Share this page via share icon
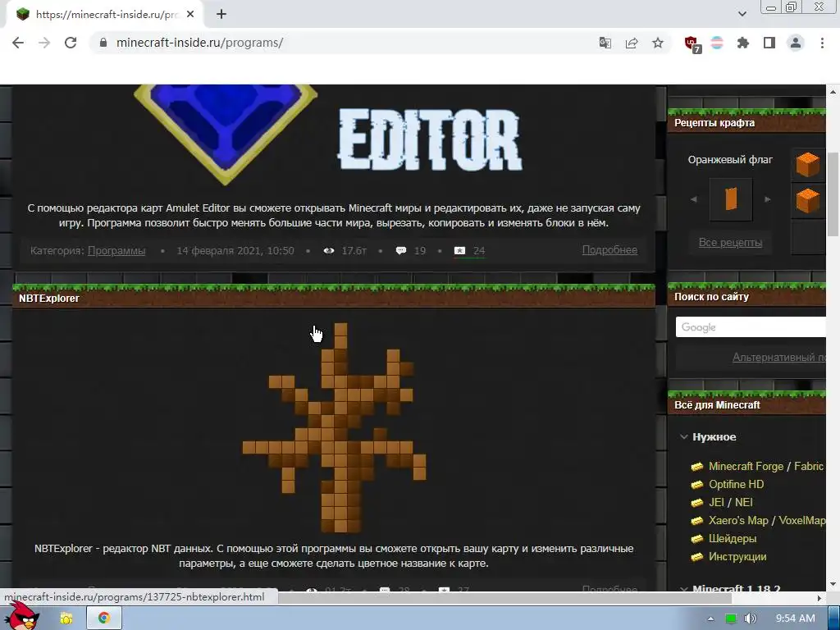The height and width of the screenshot is (630, 840). point(632,43)
